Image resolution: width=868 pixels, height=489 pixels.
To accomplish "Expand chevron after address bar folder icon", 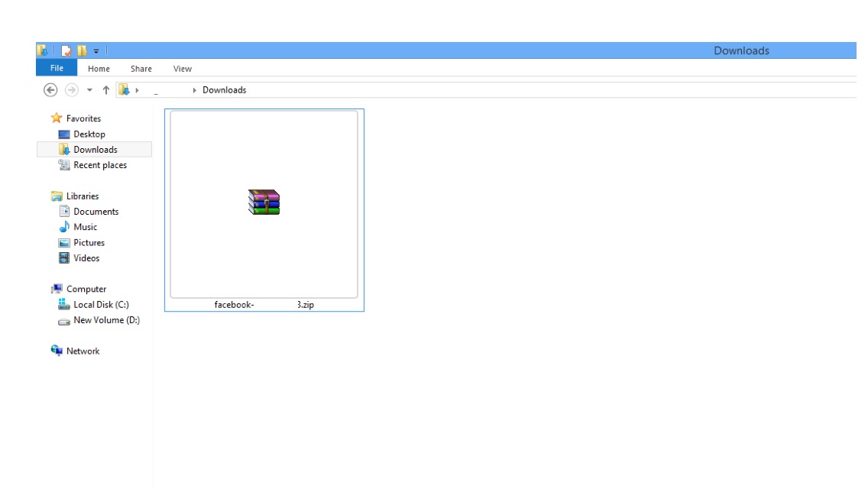I will click(137, 90).
